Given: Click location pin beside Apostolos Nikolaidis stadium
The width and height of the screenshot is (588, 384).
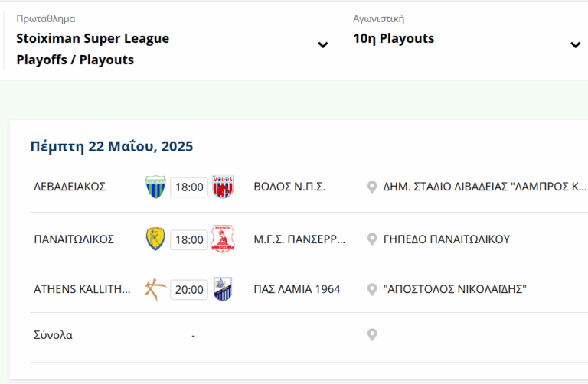Looking at the screenshot, I should (x=372, y=289).
